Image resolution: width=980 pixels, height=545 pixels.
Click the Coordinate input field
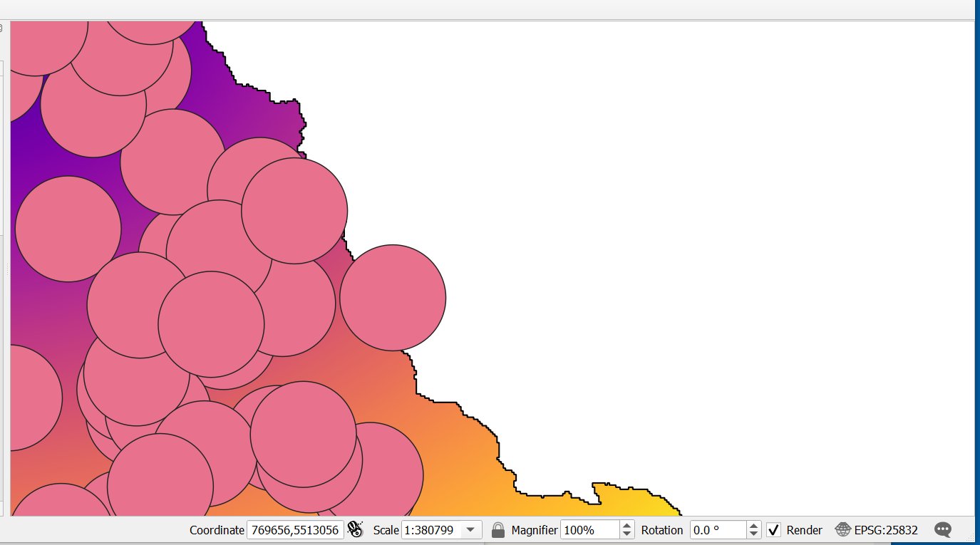point(296,530)
